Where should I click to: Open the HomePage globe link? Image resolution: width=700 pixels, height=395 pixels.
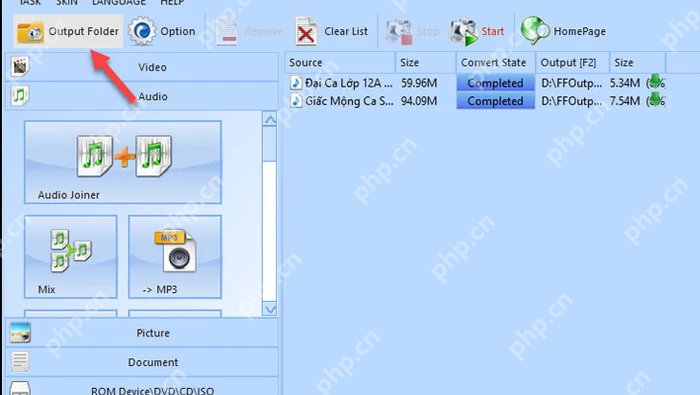point(563,31)
